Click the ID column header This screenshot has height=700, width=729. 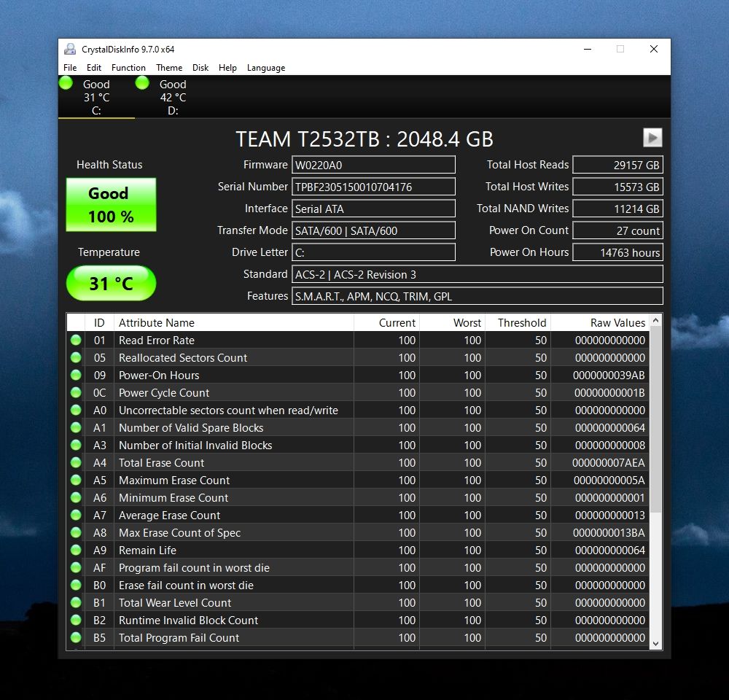(99, 323)
